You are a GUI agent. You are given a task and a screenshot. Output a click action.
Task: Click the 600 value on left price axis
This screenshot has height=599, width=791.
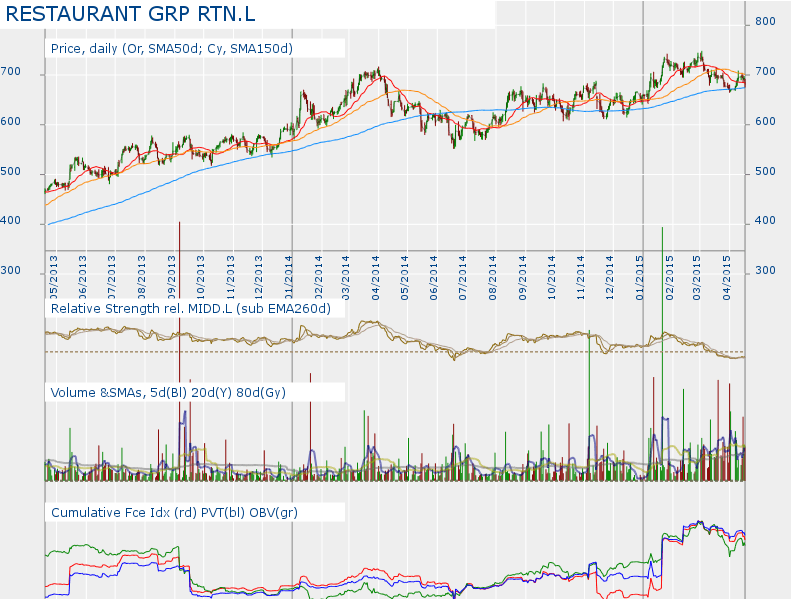click(11, 122)
